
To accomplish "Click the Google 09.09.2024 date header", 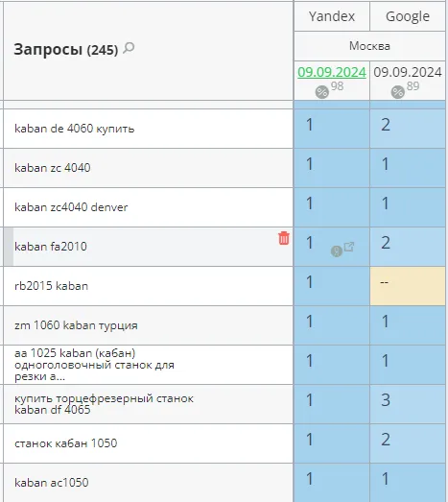I will point(408,72).
